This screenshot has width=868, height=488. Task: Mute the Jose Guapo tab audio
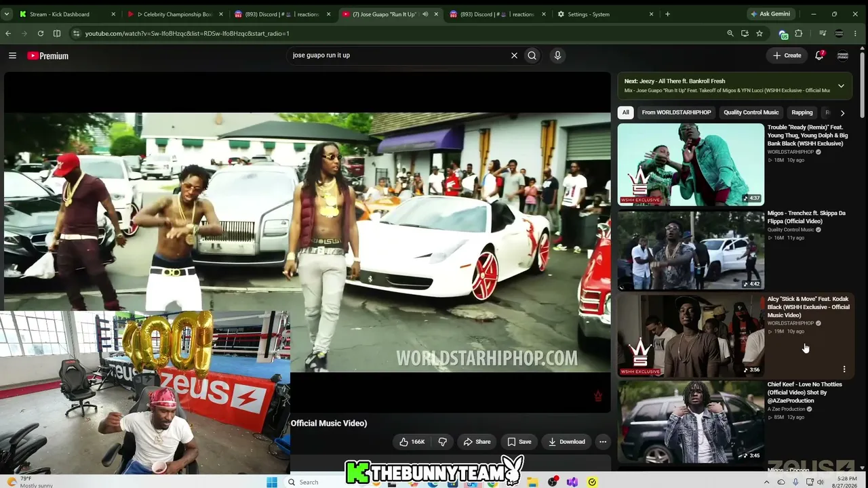[x=425, y=14]
